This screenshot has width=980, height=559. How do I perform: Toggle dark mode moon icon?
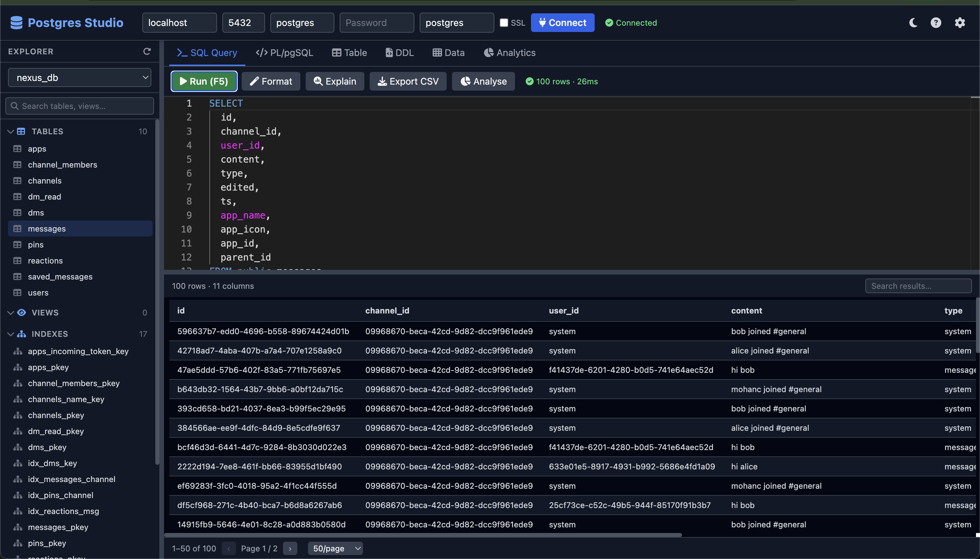(x=913, y=23)
